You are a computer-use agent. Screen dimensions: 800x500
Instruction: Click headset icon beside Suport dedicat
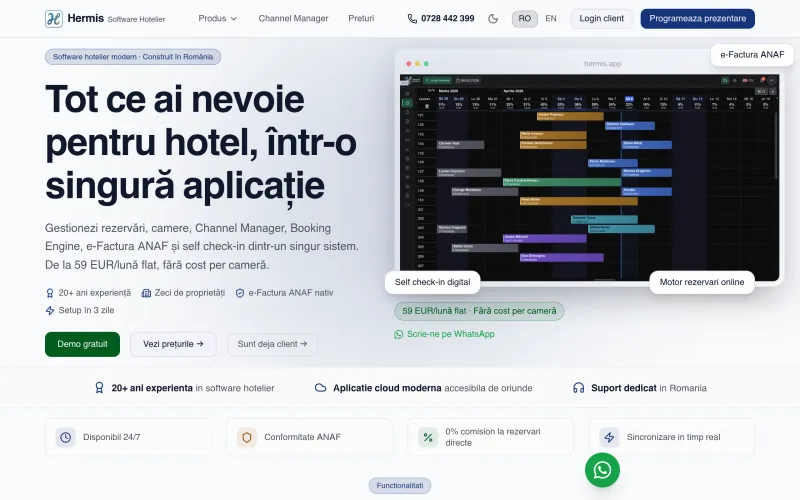[x=579, y=388]
